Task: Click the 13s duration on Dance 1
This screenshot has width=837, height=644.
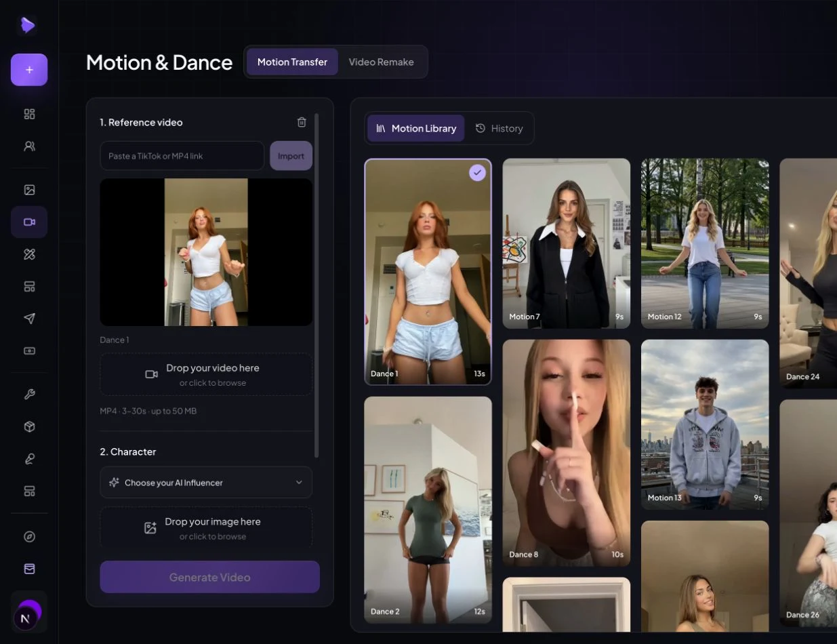Action: (x=479, y=374)
